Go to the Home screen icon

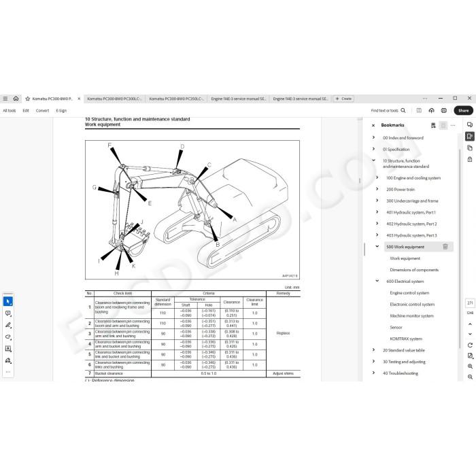pyautogui.click(x=16, y=99)
